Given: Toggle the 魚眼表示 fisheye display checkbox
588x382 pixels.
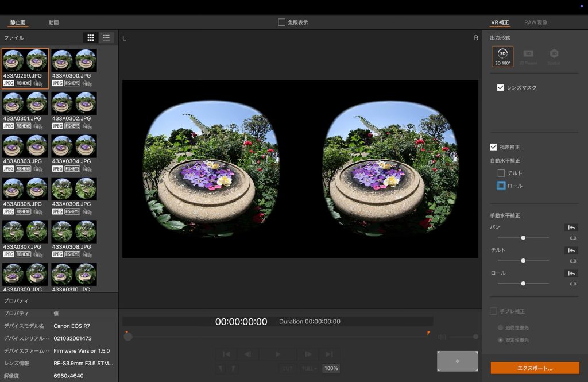Looking at the screenshot, I should point(281,22).
